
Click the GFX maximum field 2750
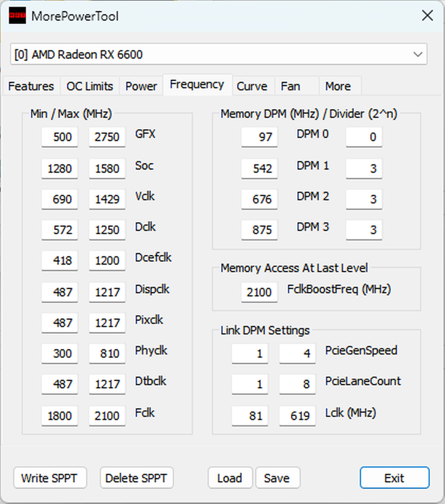click(x=107, y=137)
